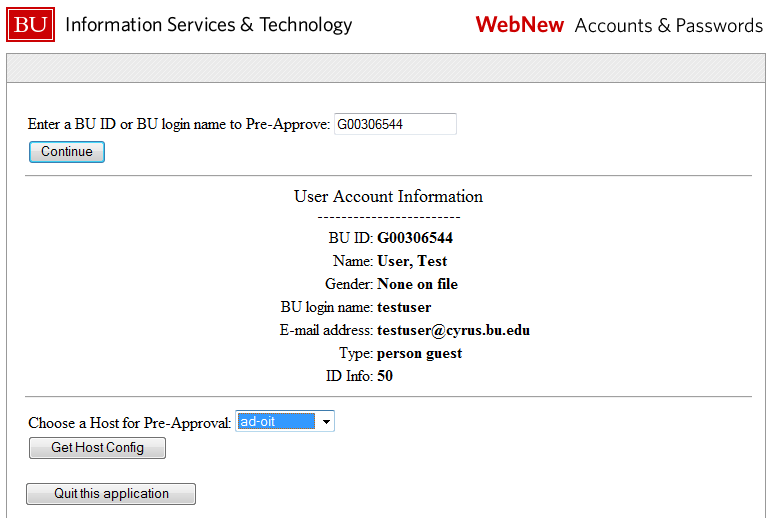Click the Get Host Config button
Screen dimensions: 775x518
click(x=97, y=448)
